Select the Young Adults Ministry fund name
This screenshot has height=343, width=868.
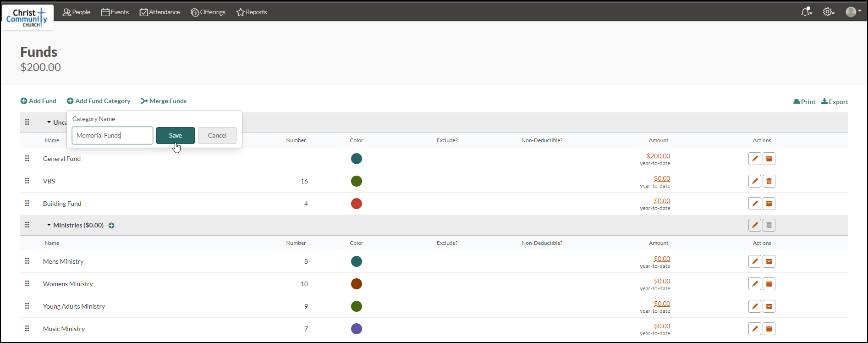click(x=74, y=306)
